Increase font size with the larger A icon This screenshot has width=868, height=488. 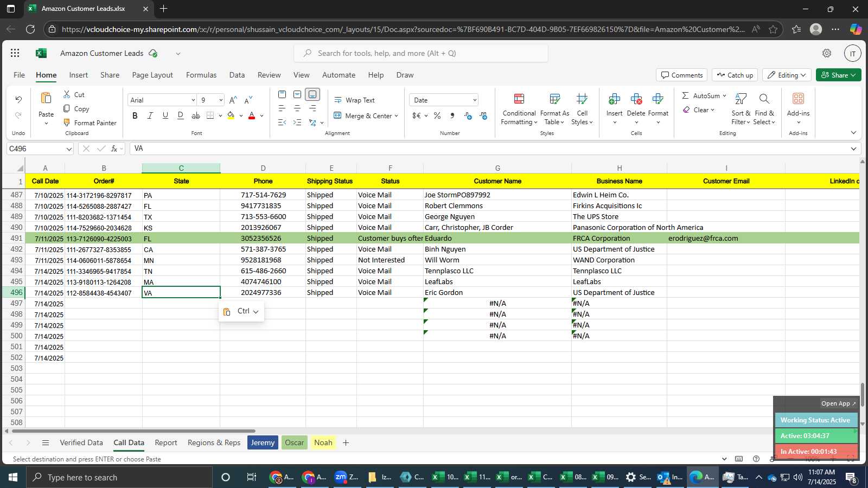coord(233,100)
